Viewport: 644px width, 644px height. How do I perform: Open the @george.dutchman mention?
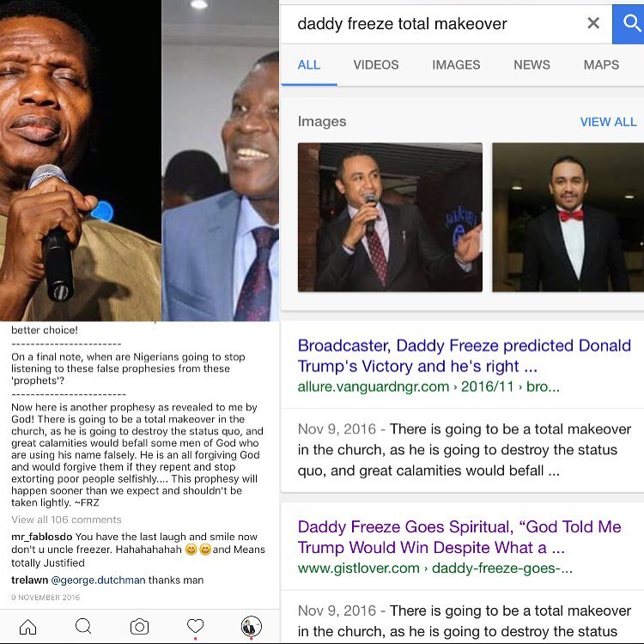pyautogui.click(x=98, y=580)
